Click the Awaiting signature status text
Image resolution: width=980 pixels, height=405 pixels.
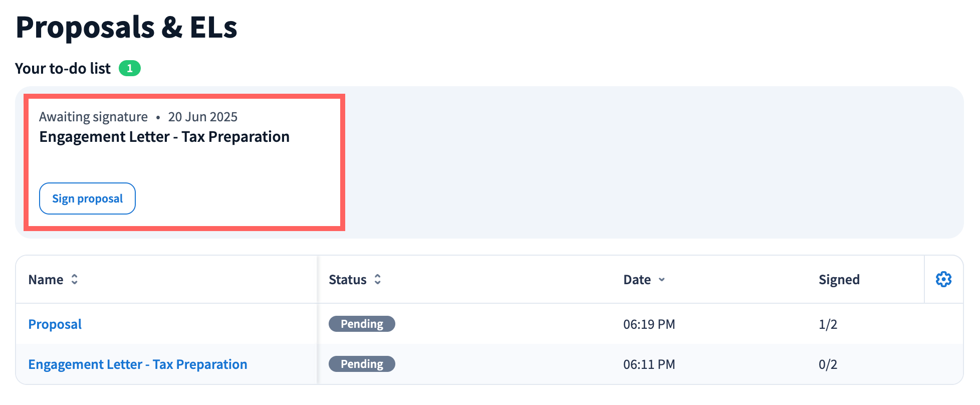tap(93, 117)
